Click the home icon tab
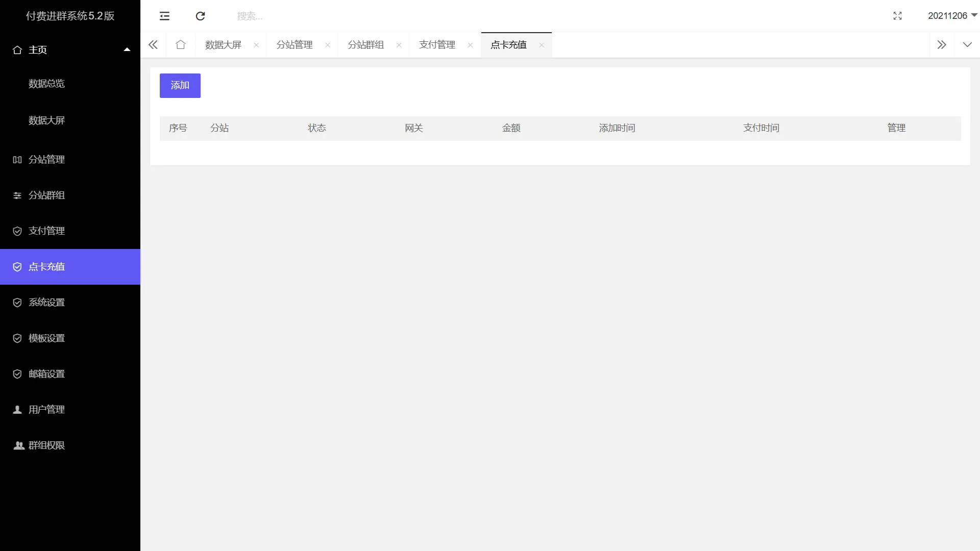The width and height of the screenshot is (980, 551). click(x=180, y=45)
